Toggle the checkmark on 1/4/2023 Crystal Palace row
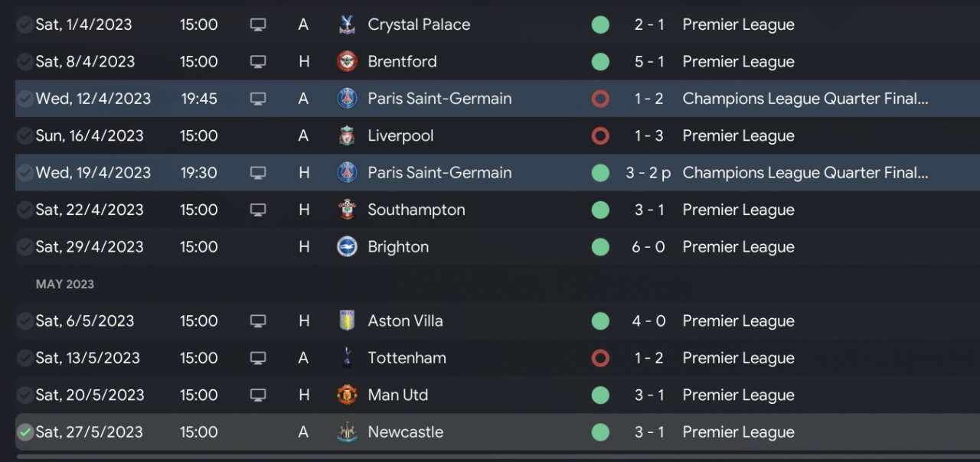980x462 pixels. (25, 24)
